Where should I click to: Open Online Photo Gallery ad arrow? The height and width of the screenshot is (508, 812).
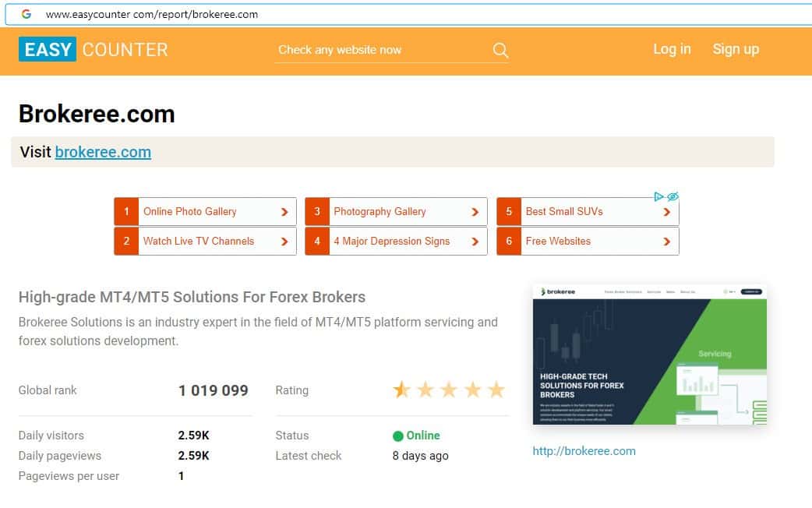(x=284, y=212)
